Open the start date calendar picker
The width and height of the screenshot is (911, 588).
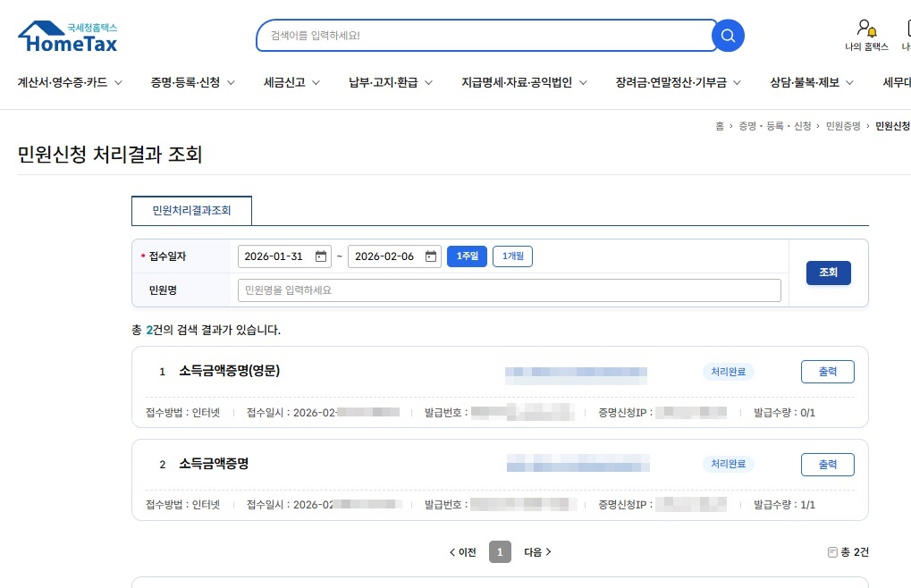click(x=322, y=256)
